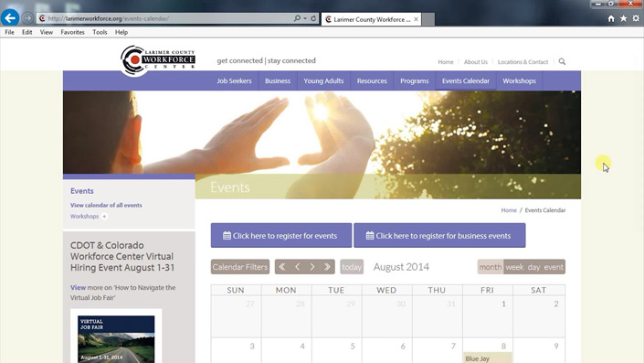644x363 pixels.
Task: Click the site search magnifier icon
Action: 562,61
